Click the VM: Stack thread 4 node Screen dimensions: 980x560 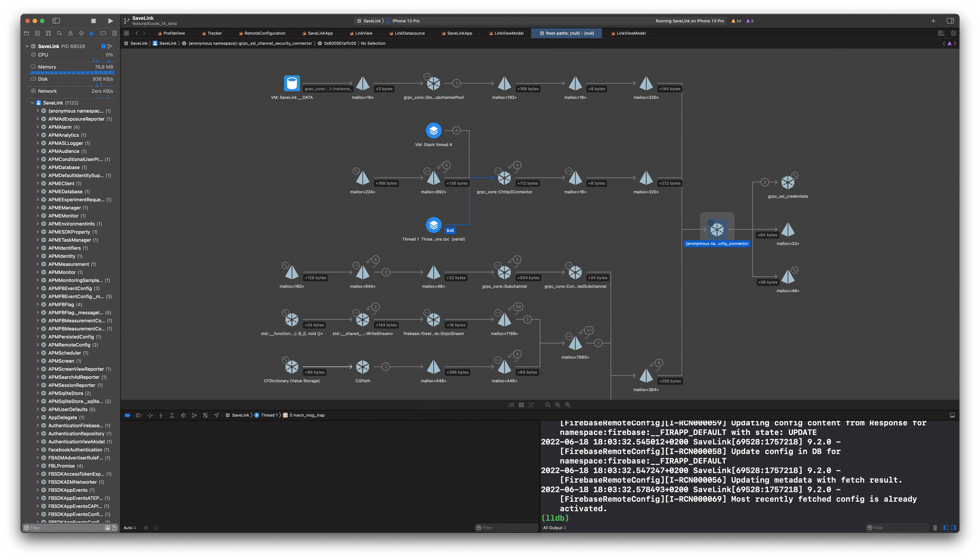(434, 131)
